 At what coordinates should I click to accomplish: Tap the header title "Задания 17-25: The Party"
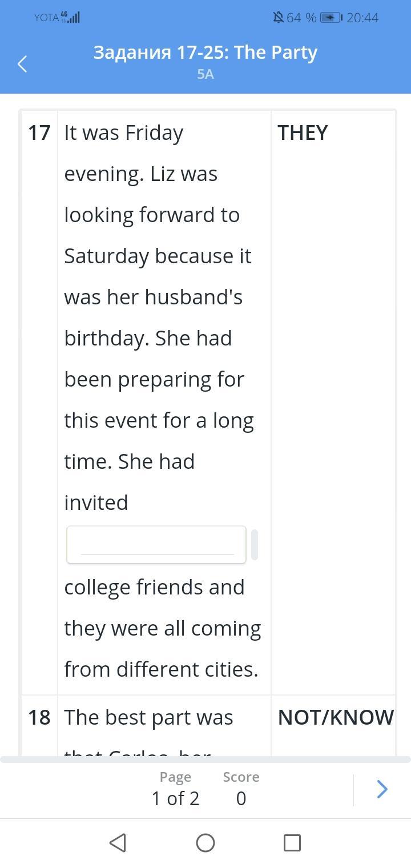pyautogui.click(x=205, y=53)
